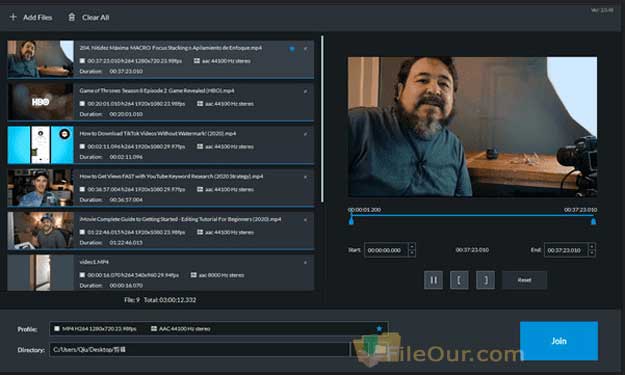Screen dimensions: 625x375
Task: Increase the End time with up arrow
Action: point(592,246)
